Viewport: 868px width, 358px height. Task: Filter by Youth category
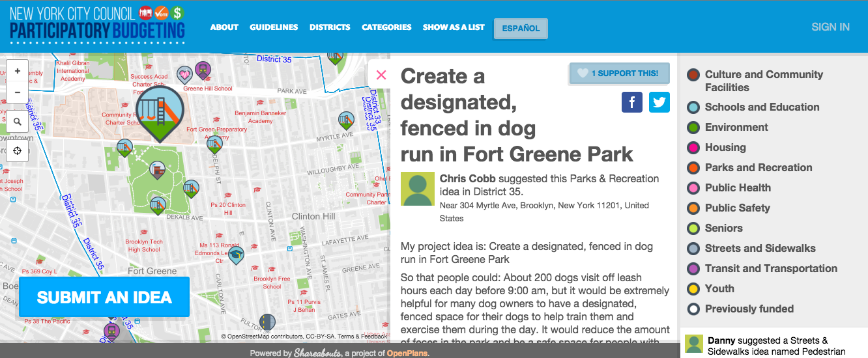(711, 288)
